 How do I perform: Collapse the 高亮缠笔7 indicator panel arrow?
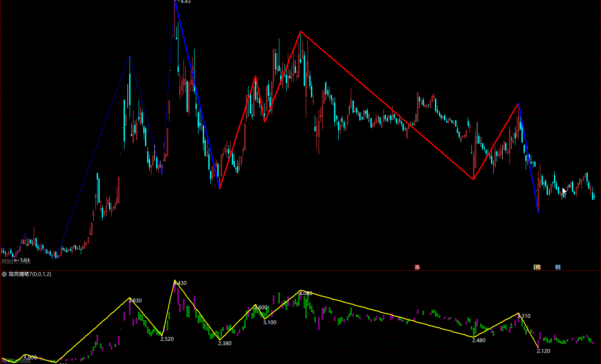point(4,274)
